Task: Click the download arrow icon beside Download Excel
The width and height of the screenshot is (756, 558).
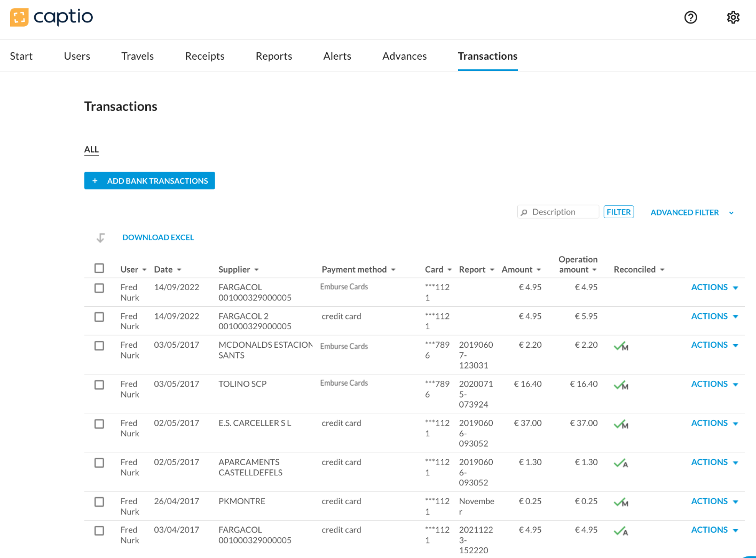Action: (100, 238)
